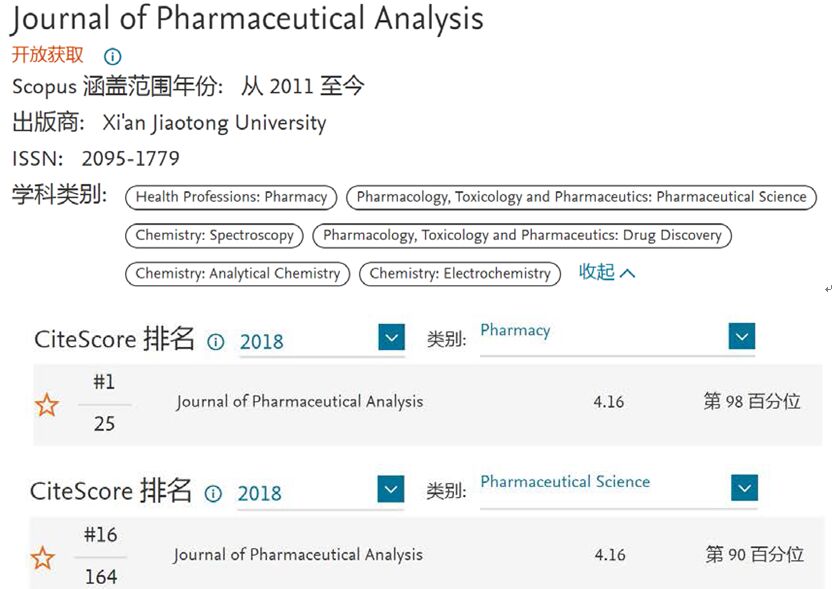The width and height of the screenshot is (838, 589).
Task: Click the Journal of Pharmaceutical Analysis heading
Action: (x=247, y=19)
